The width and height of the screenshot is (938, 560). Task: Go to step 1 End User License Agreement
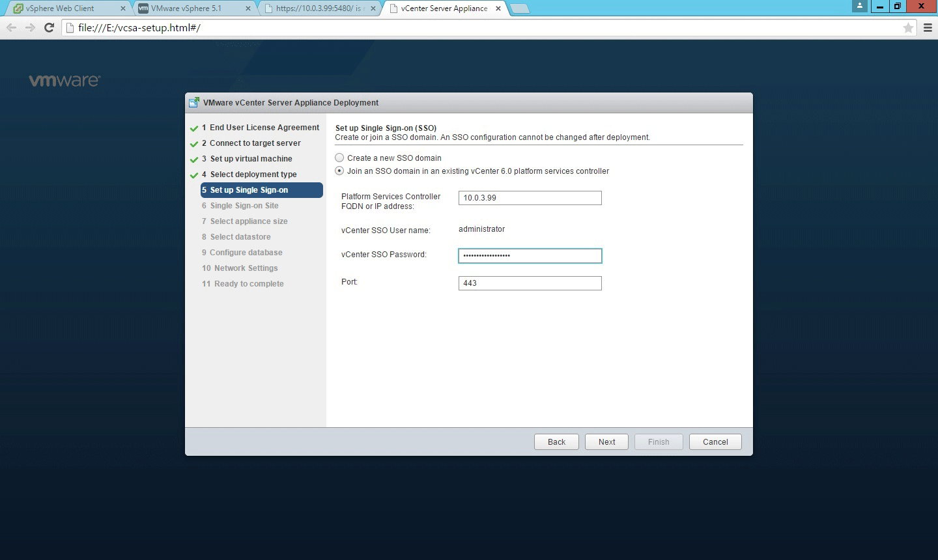[x=261, y=128]
